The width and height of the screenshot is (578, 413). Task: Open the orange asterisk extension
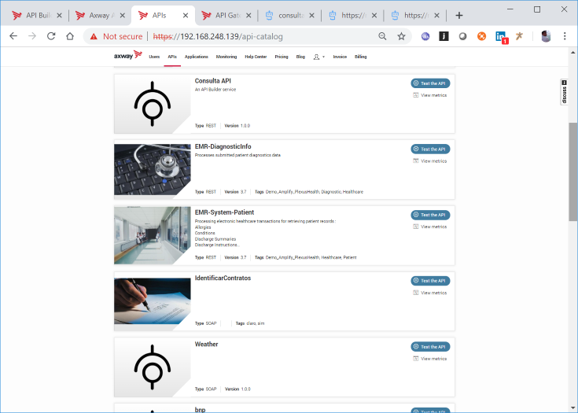pos(519,36)
